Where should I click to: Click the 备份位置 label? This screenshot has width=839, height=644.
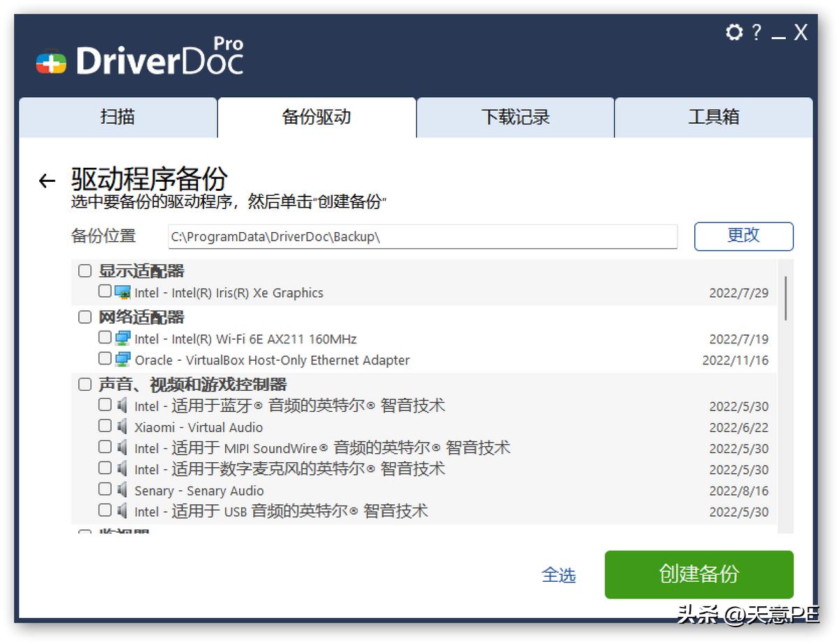tap(103, 236)
